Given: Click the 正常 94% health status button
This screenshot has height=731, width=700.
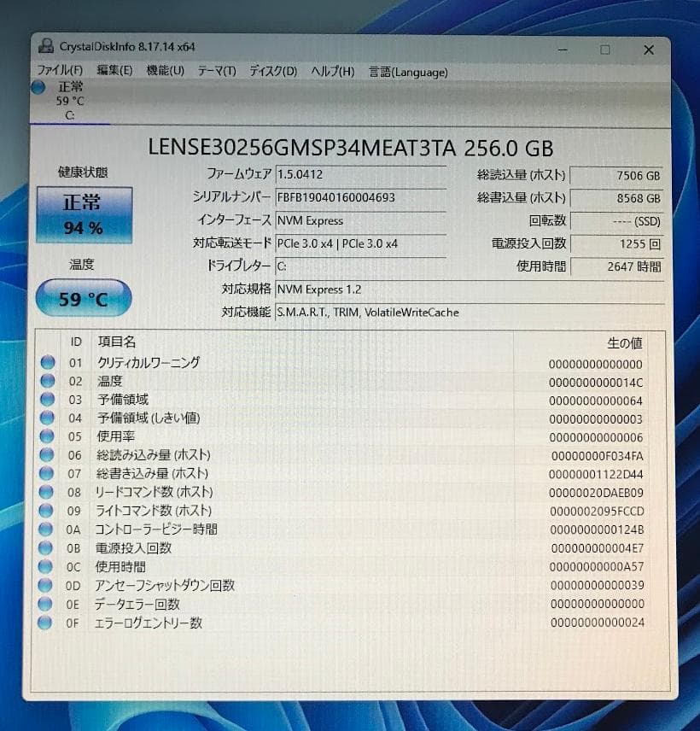Looking at the screenshot, I should (83, 213).
